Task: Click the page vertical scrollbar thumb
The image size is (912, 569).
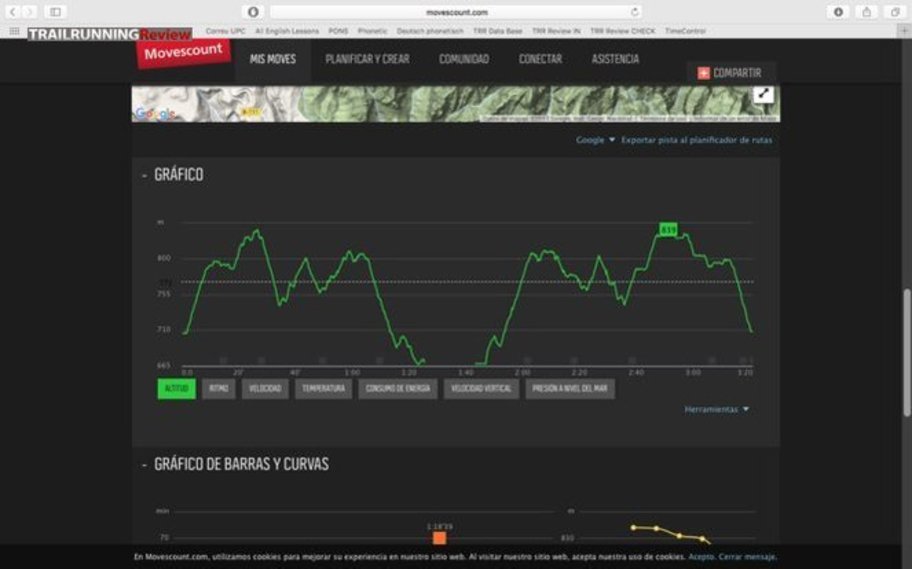Action: [906, 353]
